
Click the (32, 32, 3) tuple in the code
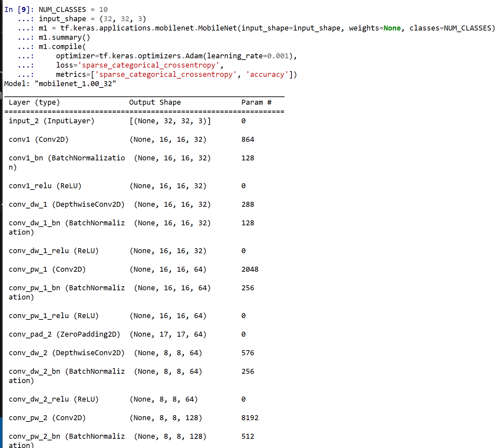[x=123, y=19]
